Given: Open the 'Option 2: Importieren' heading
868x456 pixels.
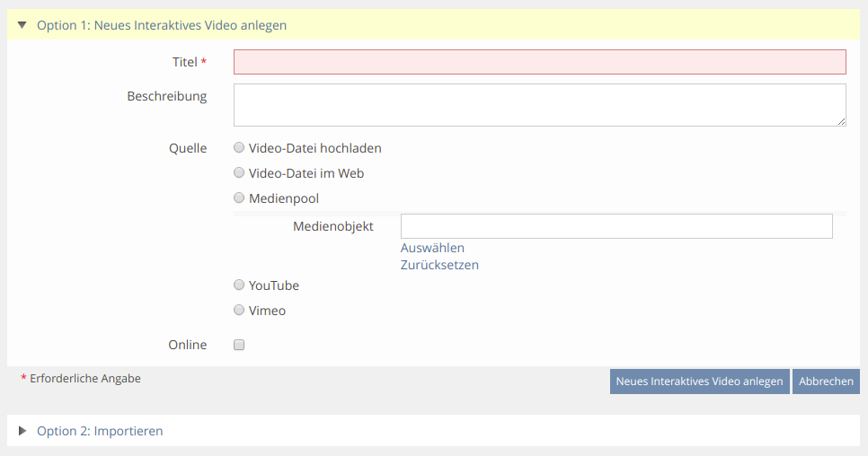Looking at the screenshot, I should pyautogui.click(x=100, y=431).
